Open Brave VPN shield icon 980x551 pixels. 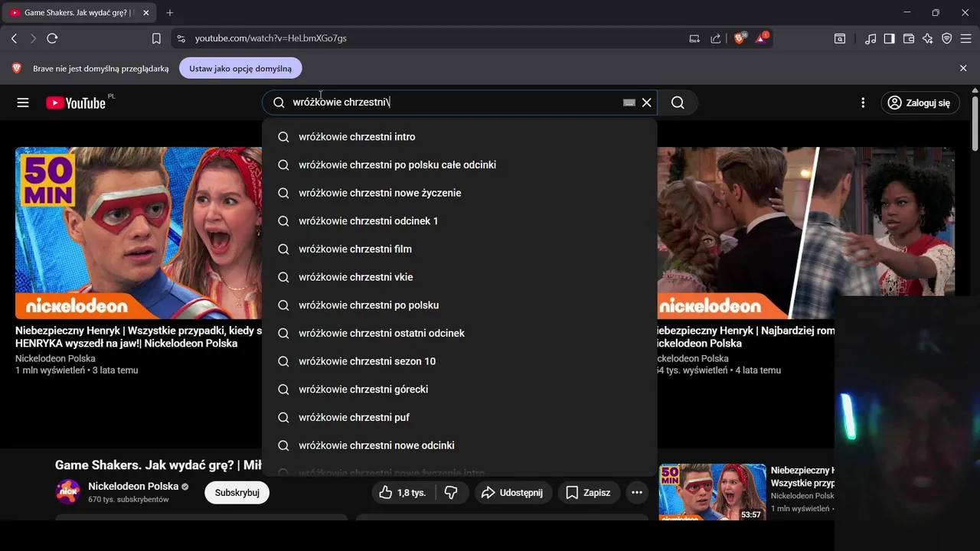947,38
